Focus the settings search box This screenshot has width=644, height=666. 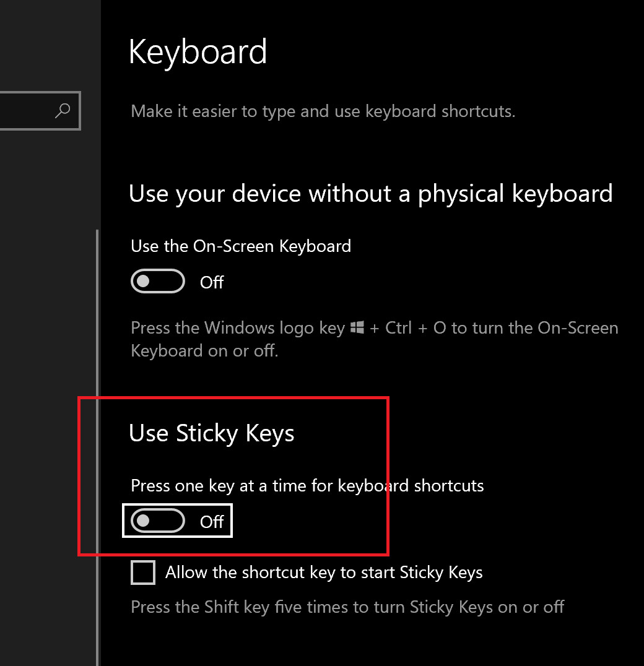point(40,111)
